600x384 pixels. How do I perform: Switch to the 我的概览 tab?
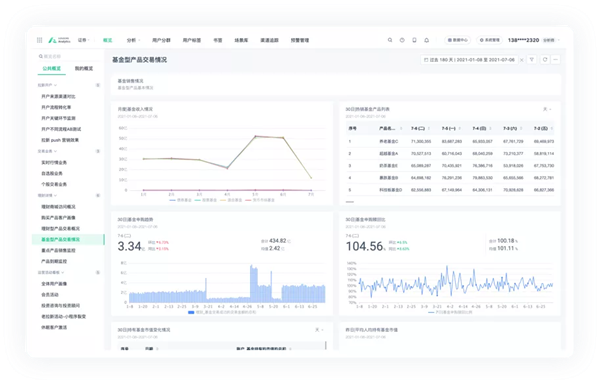point(84,68)
